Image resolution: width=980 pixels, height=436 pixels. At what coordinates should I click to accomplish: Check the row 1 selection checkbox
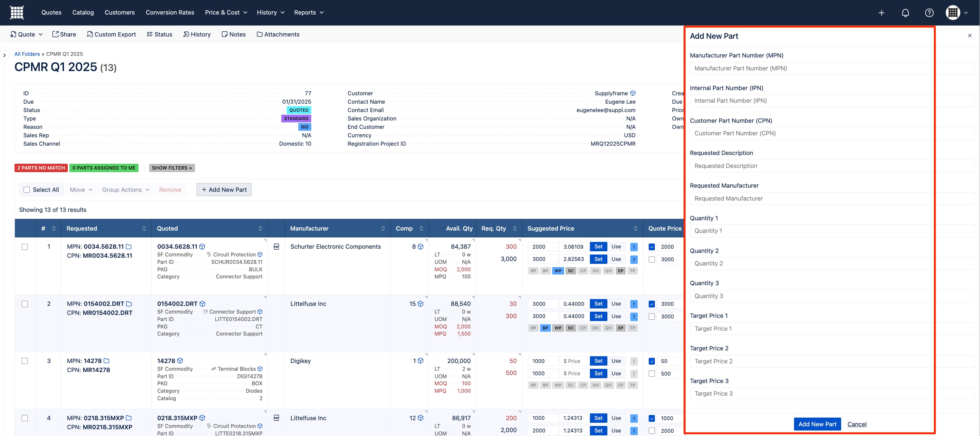click(25, 246)
